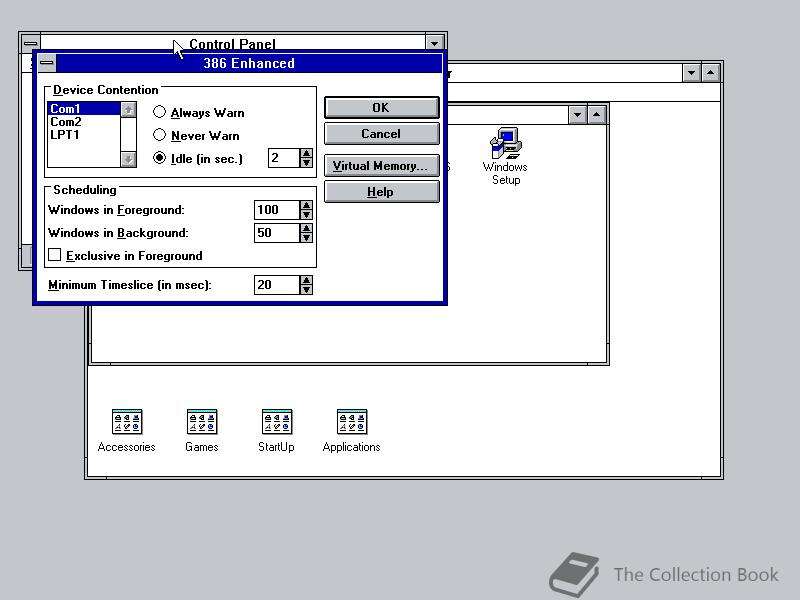Click the Minimum Timeslice value field
Image resolution: width=800 pixels, height=600 pixels.
point(277,285)
